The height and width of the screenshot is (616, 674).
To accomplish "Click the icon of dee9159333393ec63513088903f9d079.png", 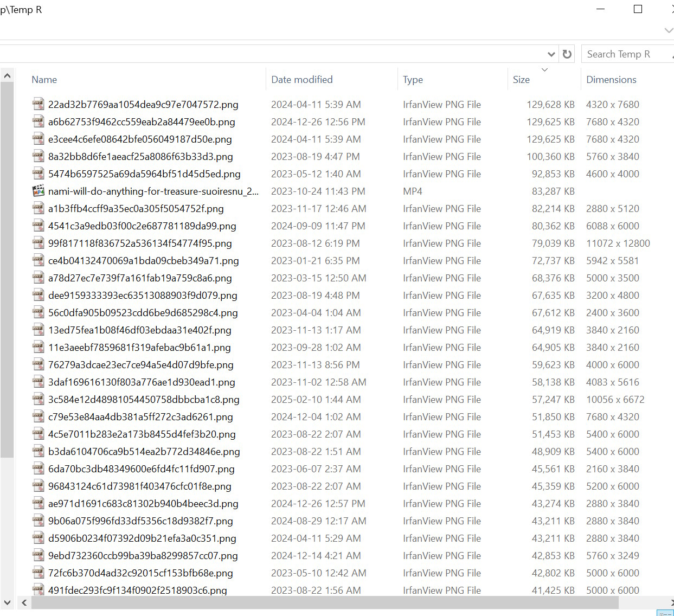I will tap(38, 294).
